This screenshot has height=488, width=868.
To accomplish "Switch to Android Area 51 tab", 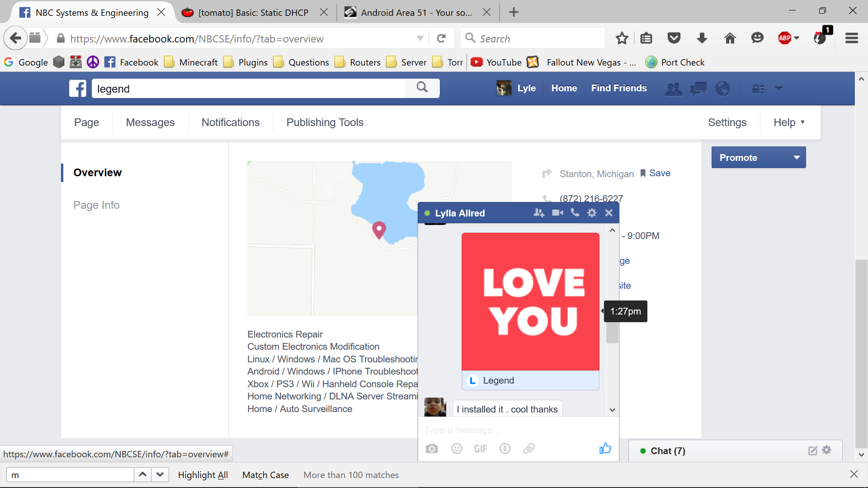I will (416, 13).
